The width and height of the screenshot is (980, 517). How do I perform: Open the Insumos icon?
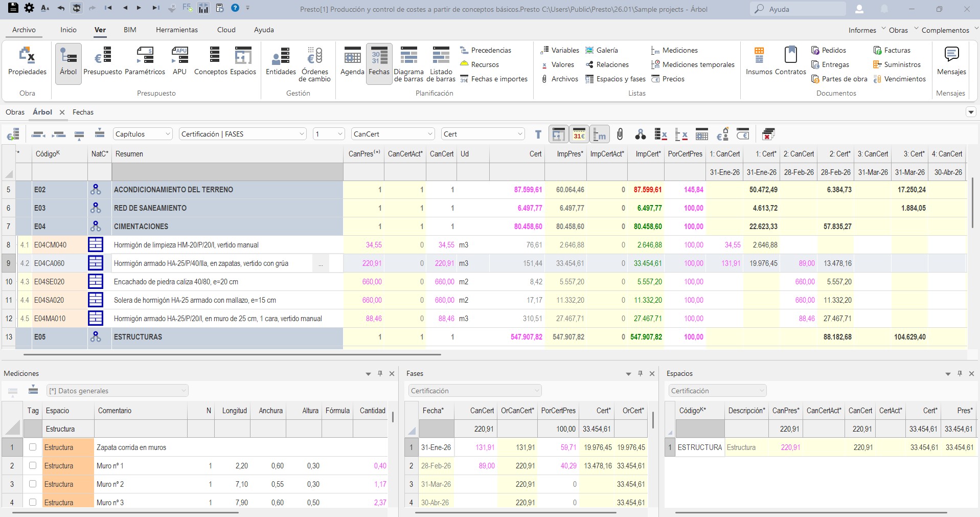tap(759, 62)
